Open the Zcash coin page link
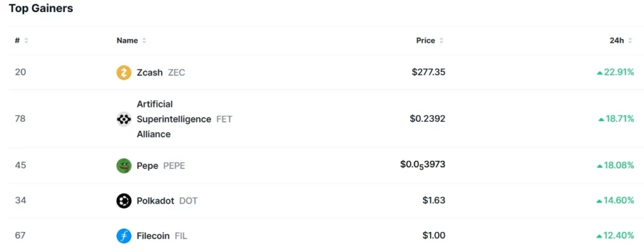 [150, 72]
